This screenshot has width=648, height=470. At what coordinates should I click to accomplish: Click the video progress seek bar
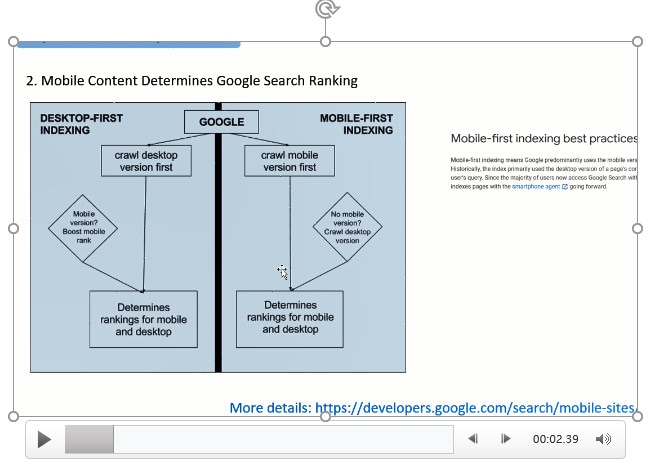[x=259, y=439]
